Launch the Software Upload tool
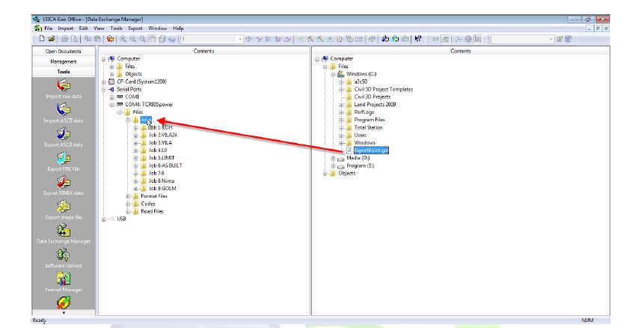Screen dimensions: 644x328 (64, 255)
